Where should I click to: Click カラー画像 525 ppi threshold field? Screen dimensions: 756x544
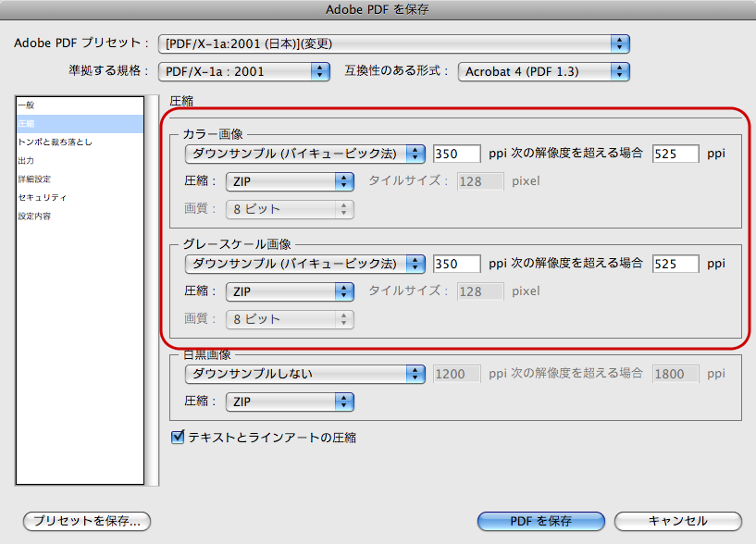pyautogui.click(x=675, y=154)
